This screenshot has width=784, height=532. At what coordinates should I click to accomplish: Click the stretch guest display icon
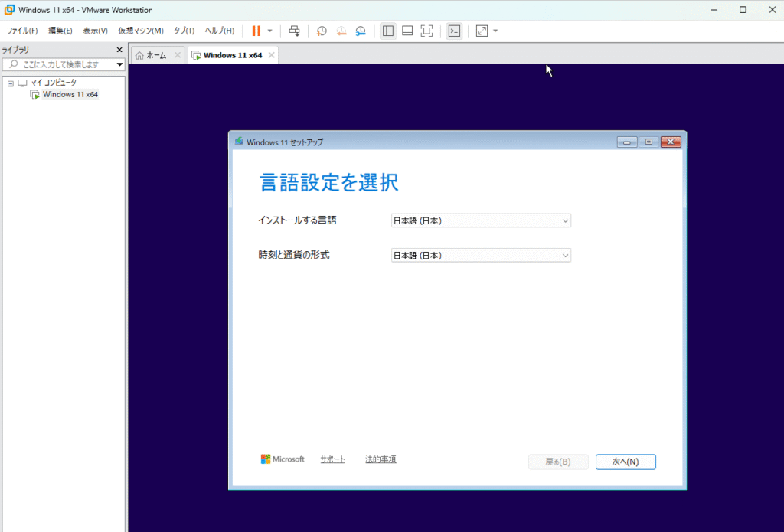pyautogui.click(x=482, y=31)
